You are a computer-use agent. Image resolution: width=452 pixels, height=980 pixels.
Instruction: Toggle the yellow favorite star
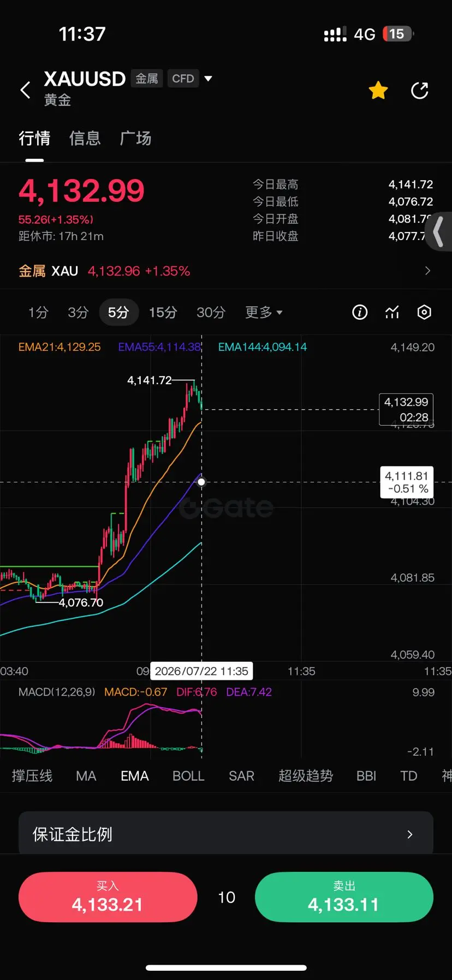(x=378, y=90)
